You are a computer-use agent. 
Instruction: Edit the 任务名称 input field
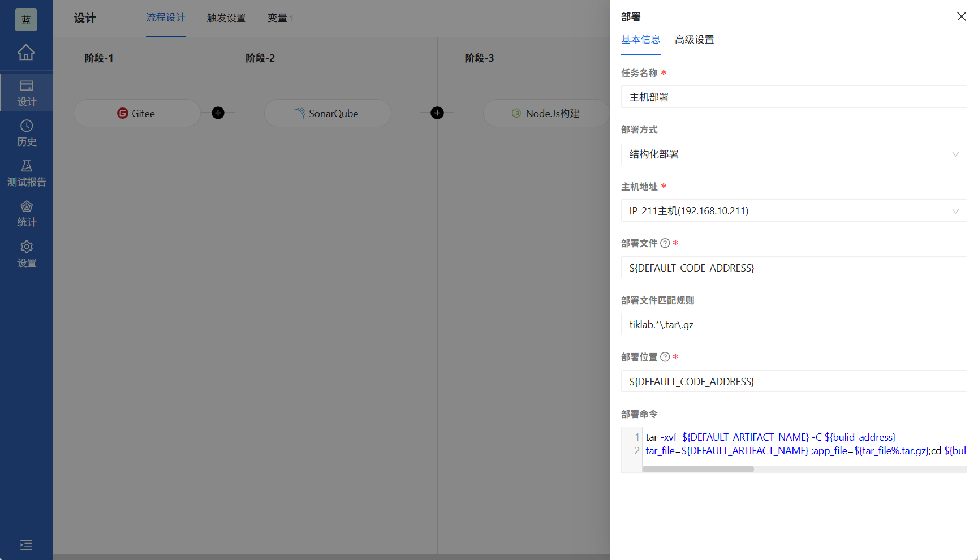pos(794,97)
